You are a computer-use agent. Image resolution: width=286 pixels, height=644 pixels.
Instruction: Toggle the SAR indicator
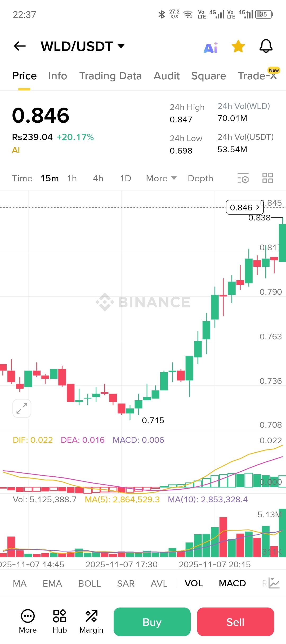[x=126, y=583]
